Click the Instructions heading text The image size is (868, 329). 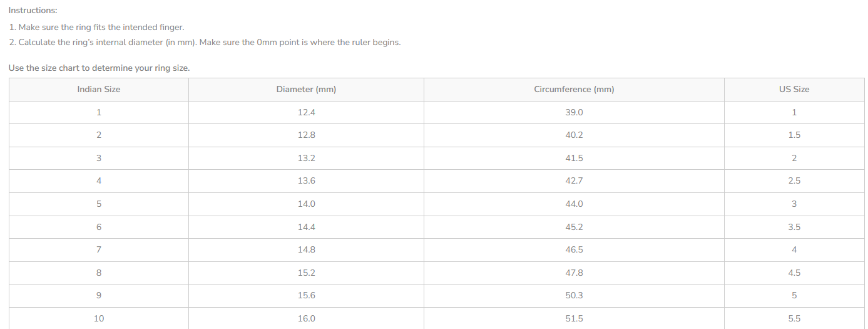[x=33, y=11]
